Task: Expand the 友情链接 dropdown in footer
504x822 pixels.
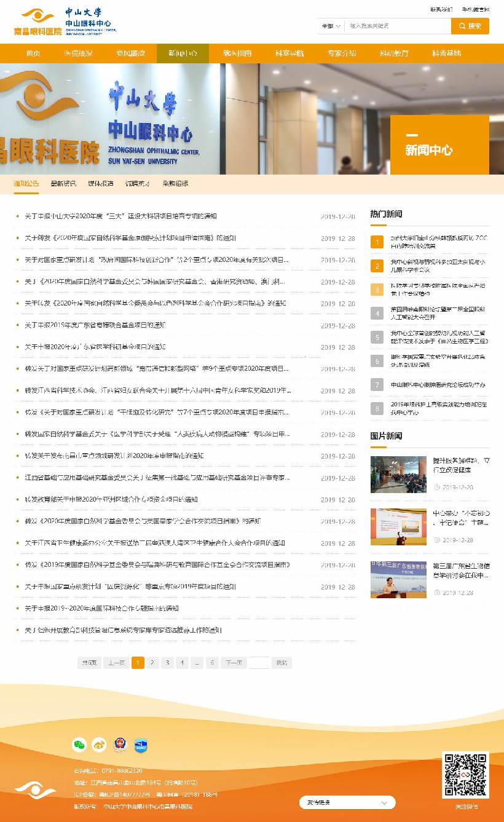Action: [x=347, y=802]
